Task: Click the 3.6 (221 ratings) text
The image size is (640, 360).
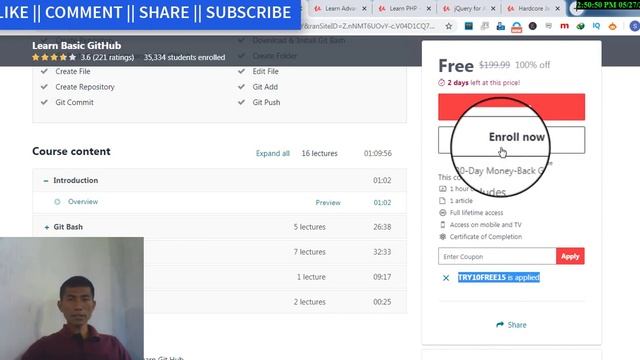Action: pyautogui.click(x=107, y=58)
